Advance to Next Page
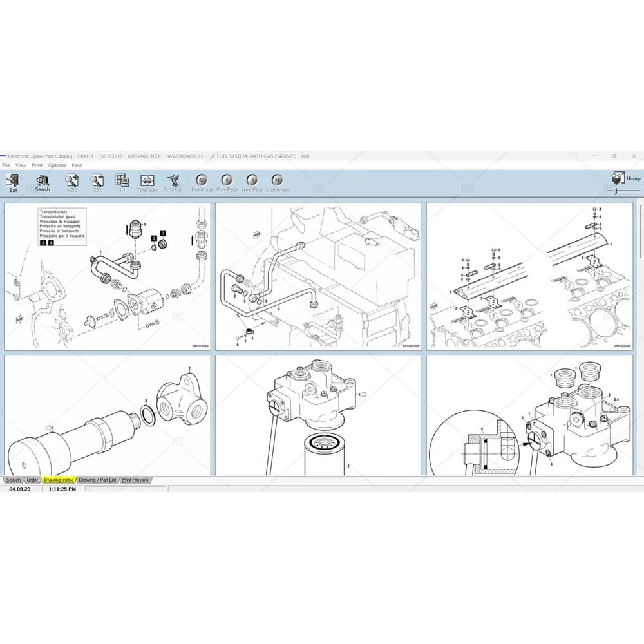Image resolution: width=644 pixels, height=644 pixels. 252,180
